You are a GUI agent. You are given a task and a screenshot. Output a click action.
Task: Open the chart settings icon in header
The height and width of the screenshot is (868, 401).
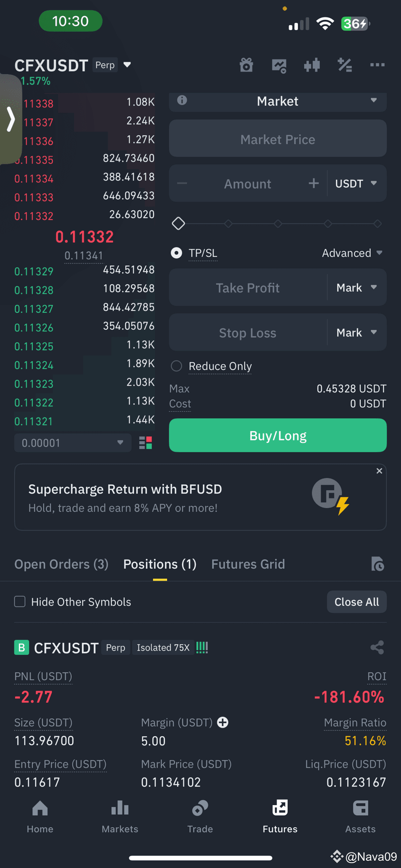[x=279, y=65]
